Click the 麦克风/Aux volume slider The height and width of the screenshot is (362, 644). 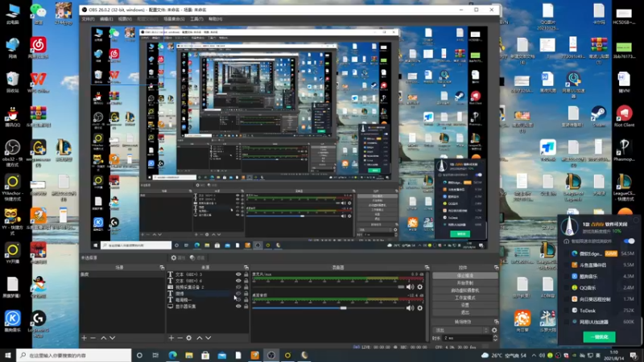tap(328, 287)
